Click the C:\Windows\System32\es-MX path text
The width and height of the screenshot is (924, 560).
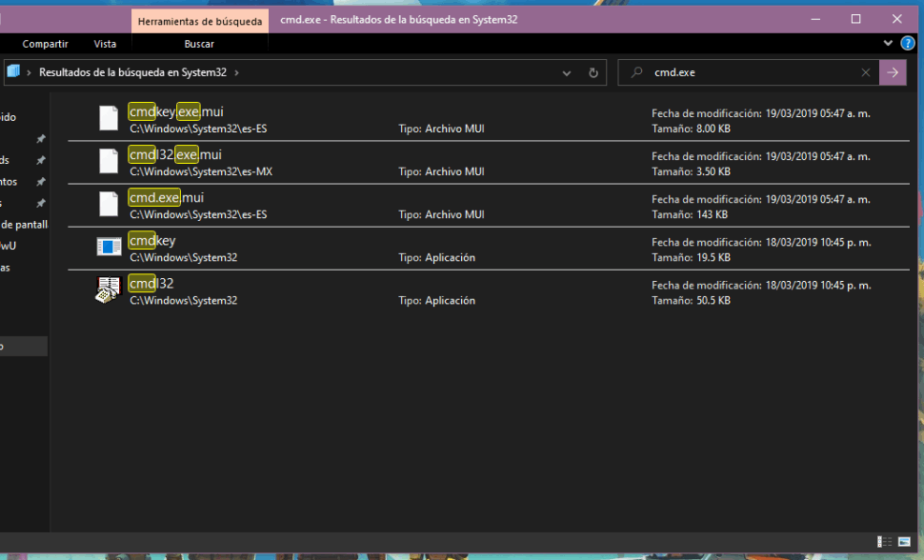pos(201,171)
